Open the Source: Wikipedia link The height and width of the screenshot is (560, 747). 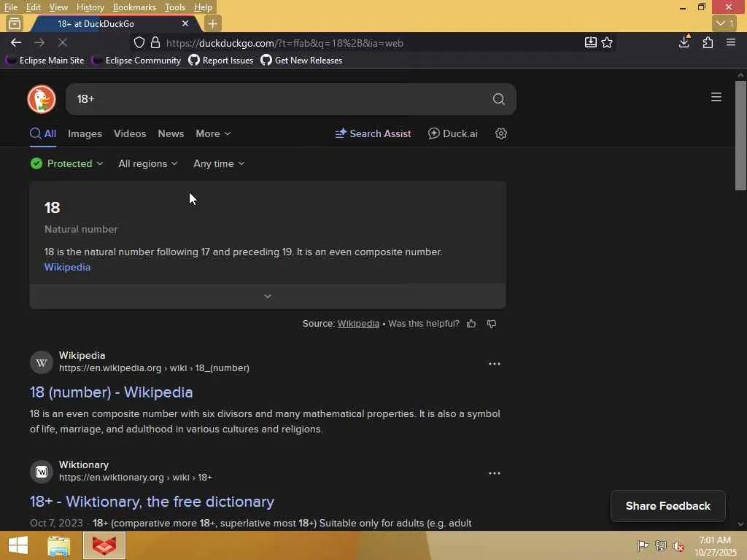[x=358, y=324]
